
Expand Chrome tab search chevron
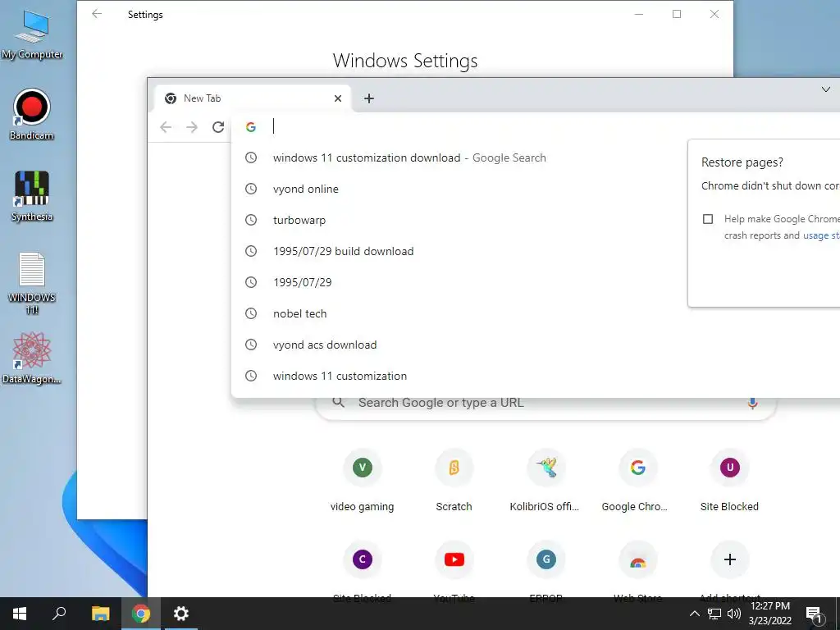825,89
